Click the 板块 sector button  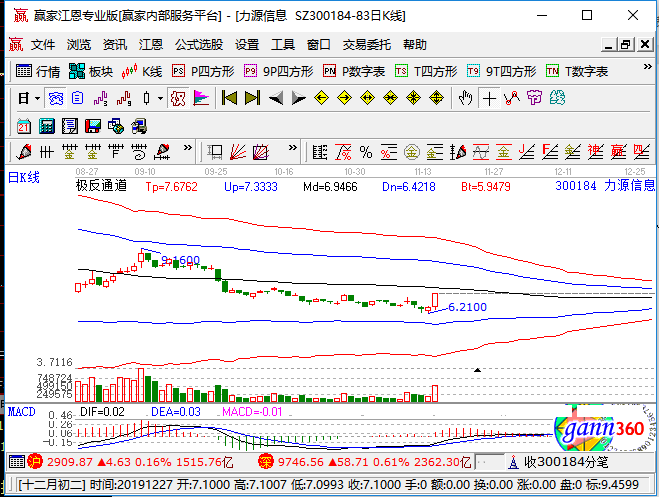(91, 71)
